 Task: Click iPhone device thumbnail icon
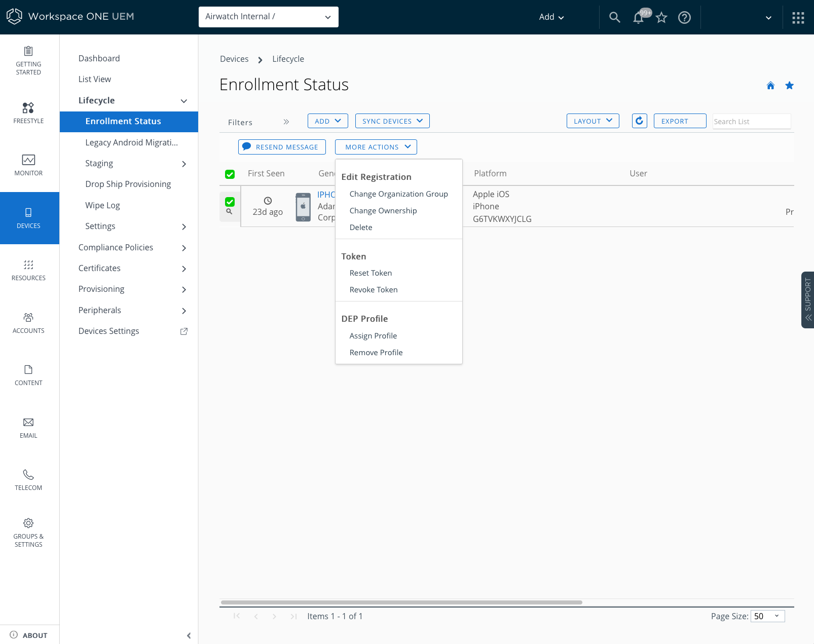click(x=303, y=207)
